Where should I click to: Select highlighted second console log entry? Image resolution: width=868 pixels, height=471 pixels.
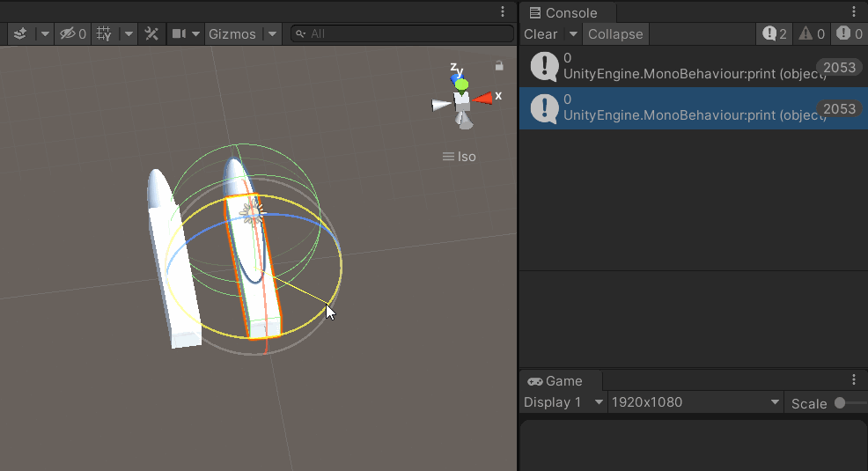(x=693, y=108)
